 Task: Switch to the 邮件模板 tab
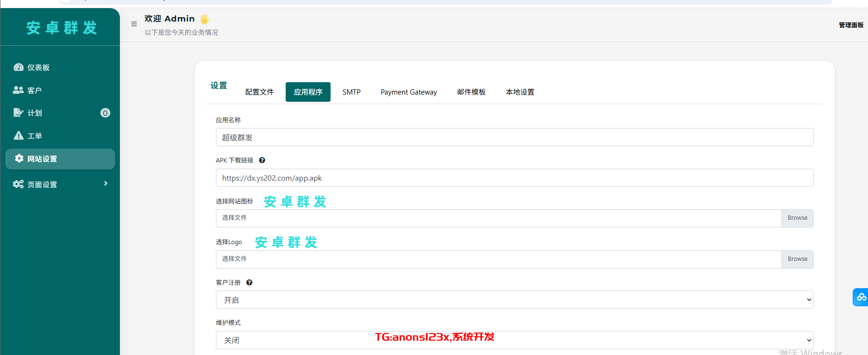point(471,92)
